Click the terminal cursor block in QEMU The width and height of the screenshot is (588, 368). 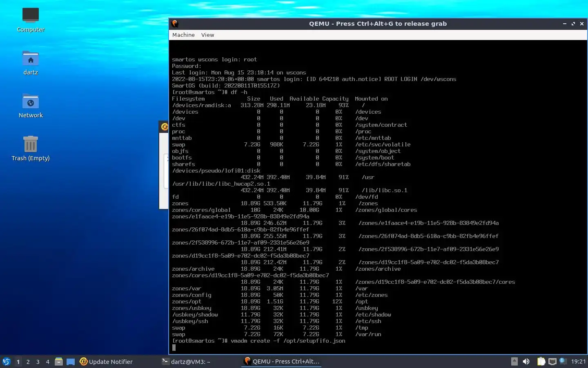(x=174, y=348)
